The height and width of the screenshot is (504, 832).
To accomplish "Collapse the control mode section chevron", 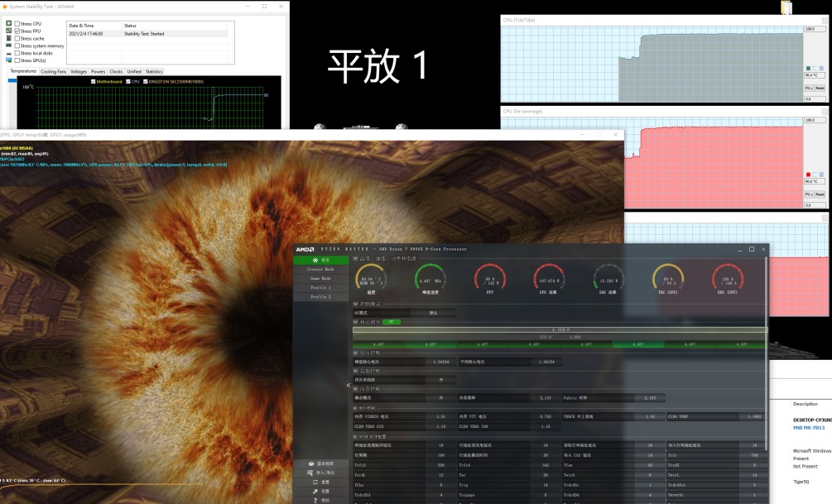I will point(355,304).
